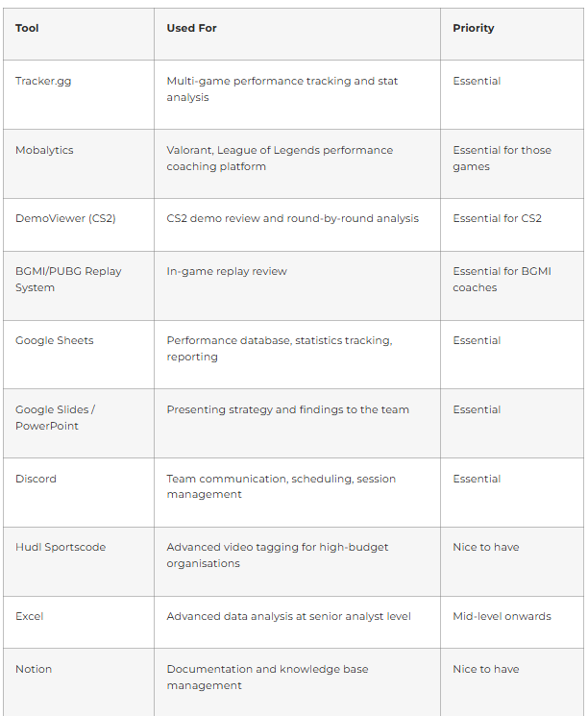Click 'Documentation and knowledge base management' text
Viewport: 588px width, 716px height.
[267, 678]
